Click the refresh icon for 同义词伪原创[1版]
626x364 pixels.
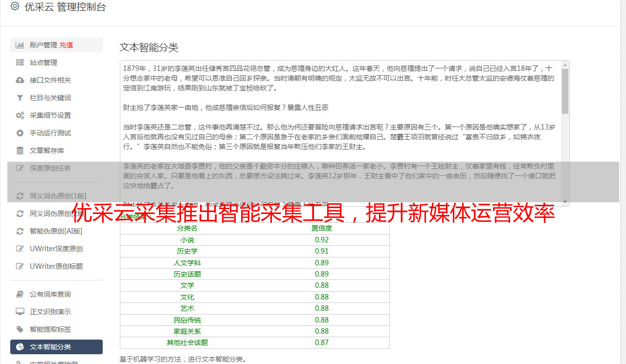(20, 196)
